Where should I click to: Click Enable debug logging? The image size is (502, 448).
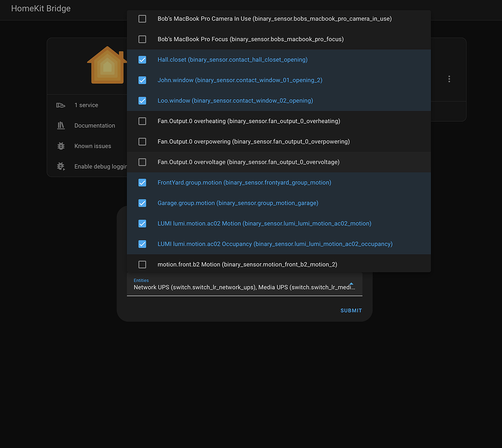99,166
